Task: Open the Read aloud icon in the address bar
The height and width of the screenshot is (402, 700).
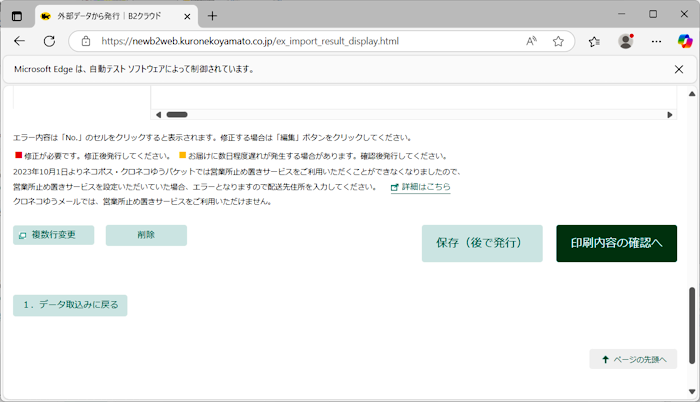Action: click(x=531, y=41)
